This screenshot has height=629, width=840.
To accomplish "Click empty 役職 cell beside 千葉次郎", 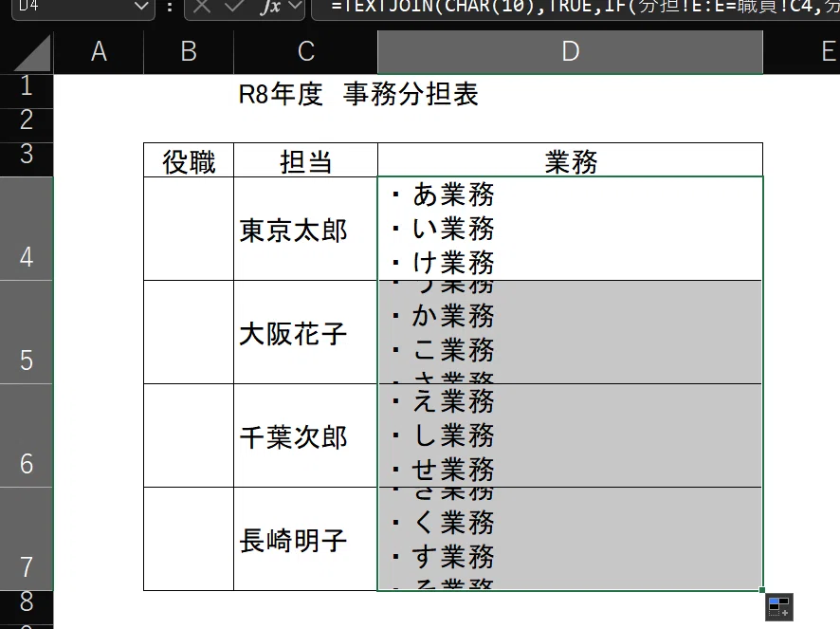I will (189, 435).
